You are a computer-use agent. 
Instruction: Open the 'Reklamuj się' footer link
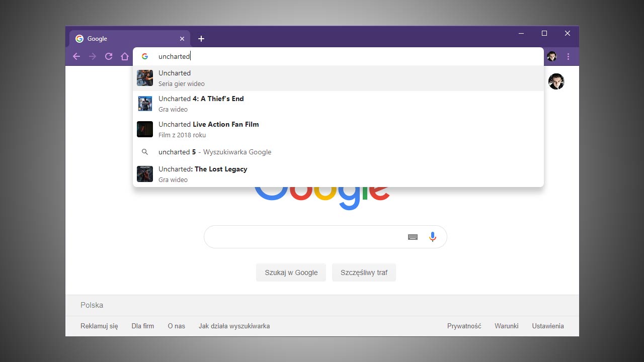99,326
